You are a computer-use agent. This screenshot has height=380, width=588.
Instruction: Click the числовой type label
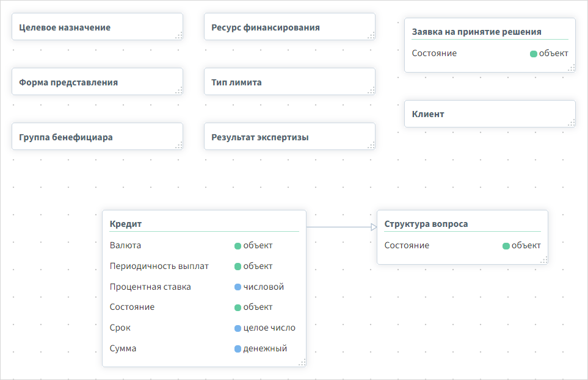point(264,287)
